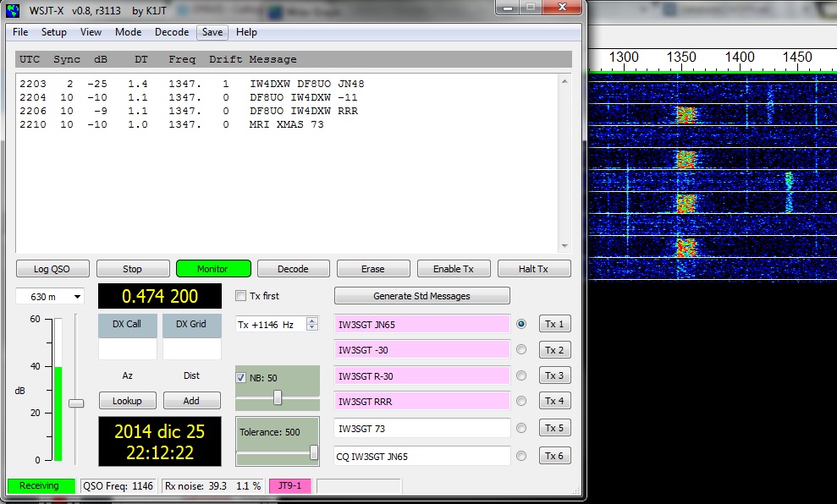Click the WSJT-X globe icon in title bar
This screenshot has height=504, width=837.
click(x=13, y=10)
